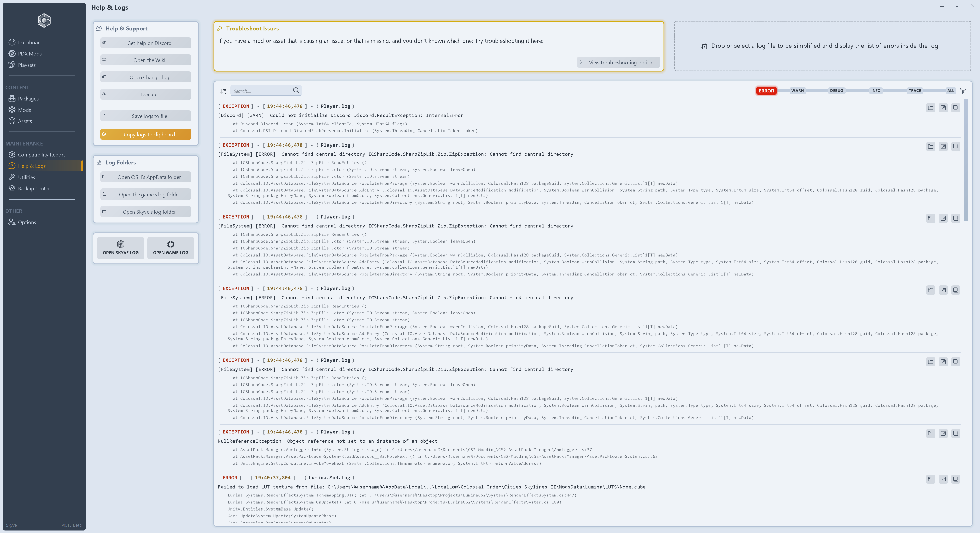Open containing folder of the Lumina.Mod.log error
This screenshot has height=533, width=980.
930,479
